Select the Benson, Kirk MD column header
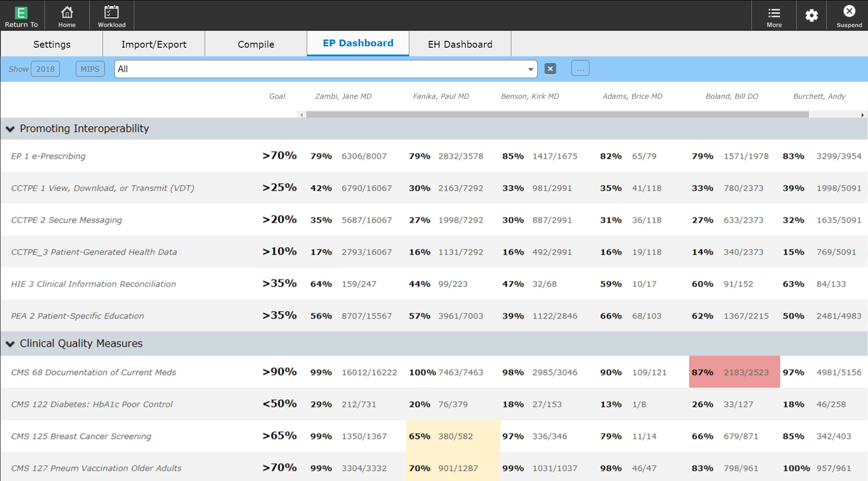 point(530,96)
